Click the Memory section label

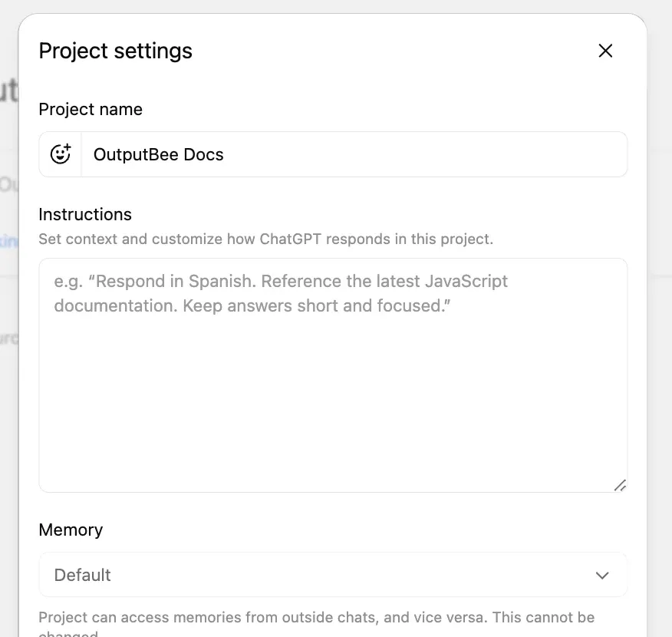(71, 530)
